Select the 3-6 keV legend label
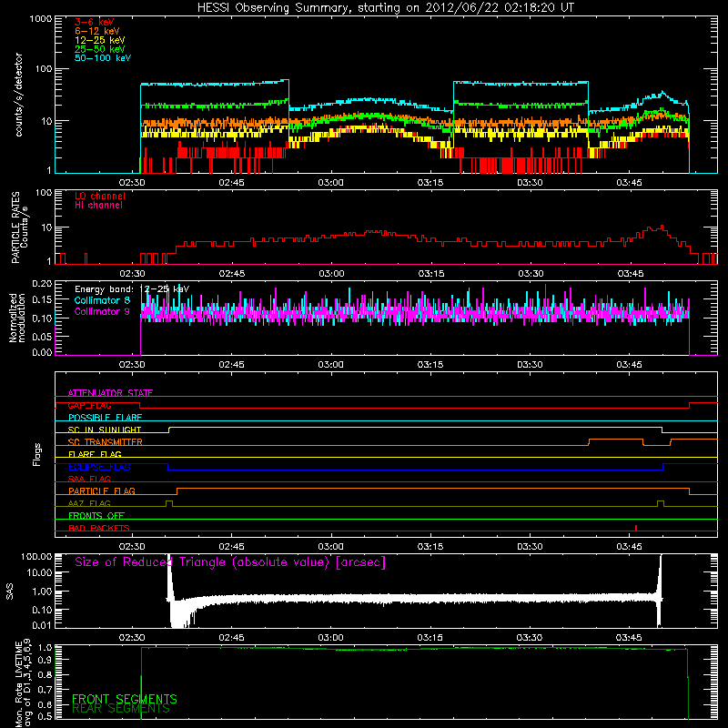The image size is (728, 728). pos(95,22)
